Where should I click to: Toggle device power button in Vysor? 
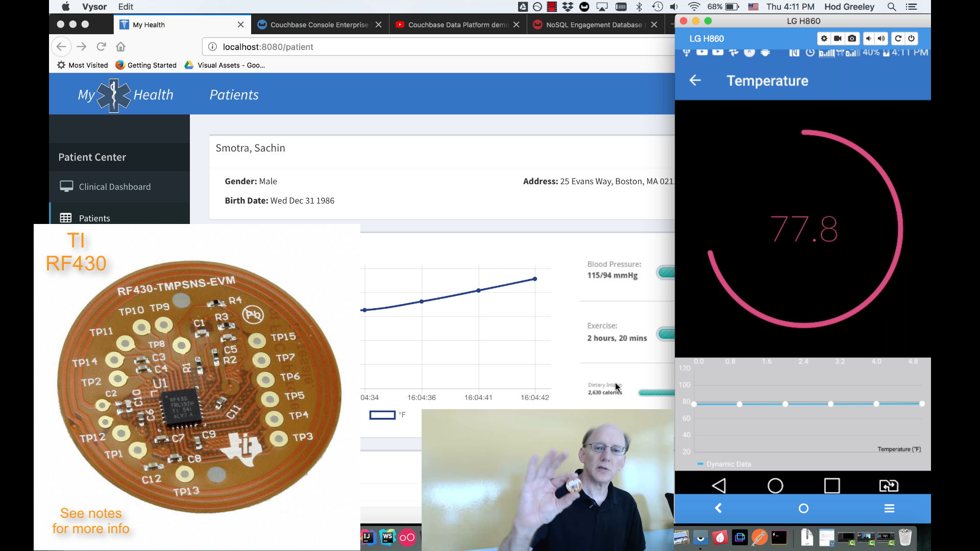coord(911,38)
